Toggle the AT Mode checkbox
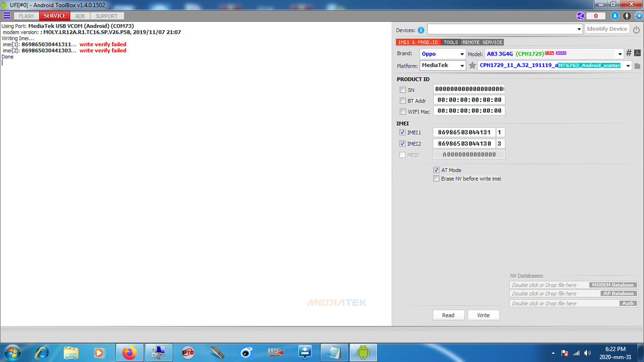The height and width of the screenshot is (362, 644). (436, 170)
